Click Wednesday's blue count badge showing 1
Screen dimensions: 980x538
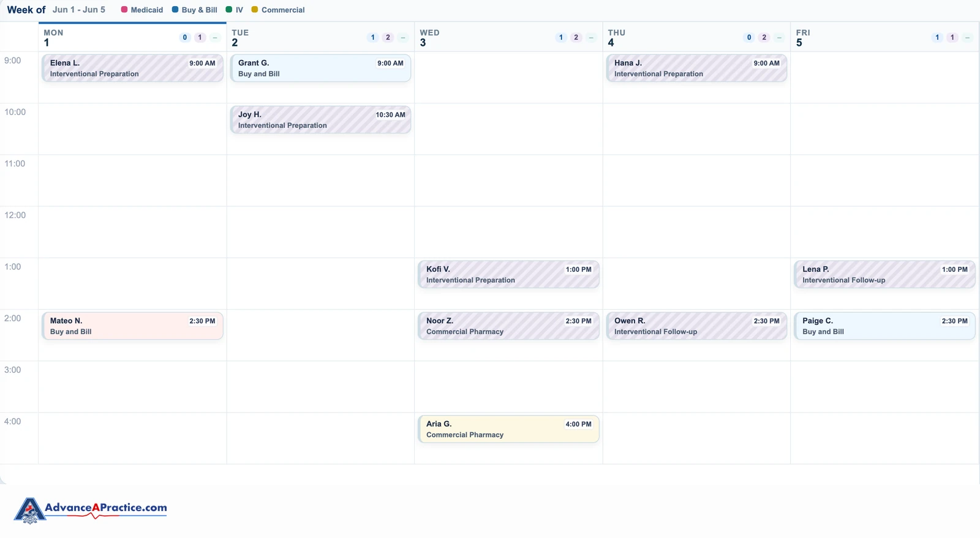click(x=561, y=37)
